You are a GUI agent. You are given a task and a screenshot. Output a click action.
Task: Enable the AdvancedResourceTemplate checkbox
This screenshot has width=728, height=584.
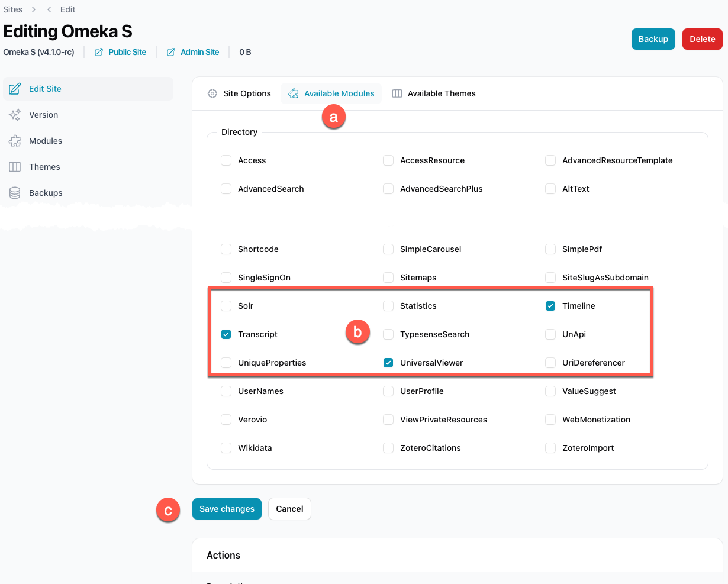pos(550,160)
